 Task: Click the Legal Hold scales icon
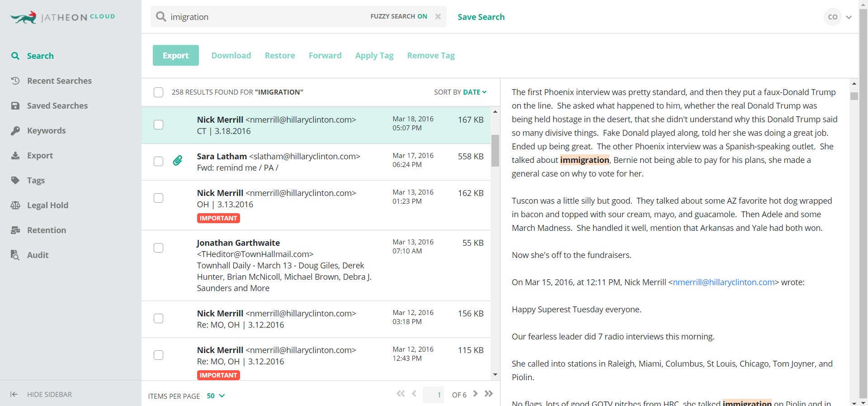click(15, 205)
